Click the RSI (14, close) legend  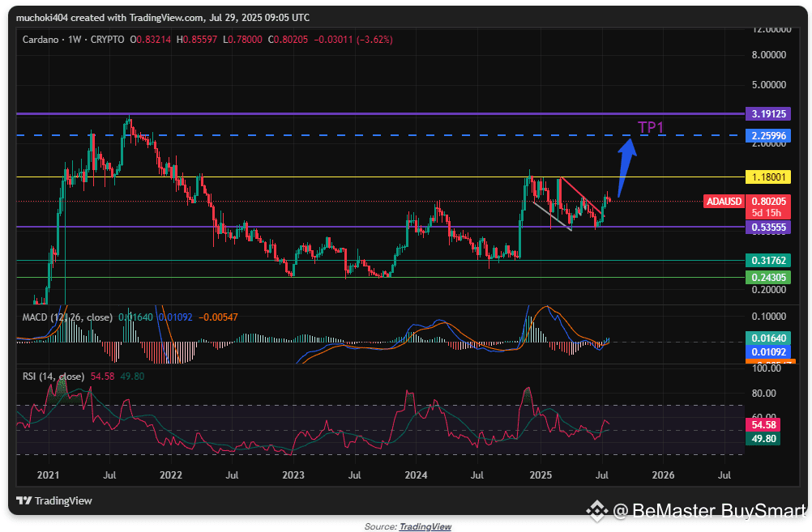pyautogui.click(x=53, y=377)
